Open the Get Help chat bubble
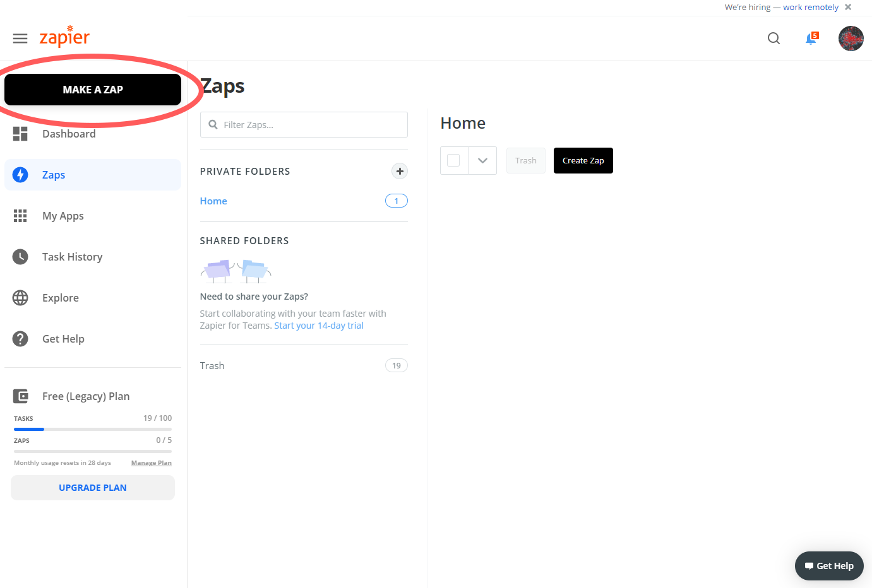 829,566
